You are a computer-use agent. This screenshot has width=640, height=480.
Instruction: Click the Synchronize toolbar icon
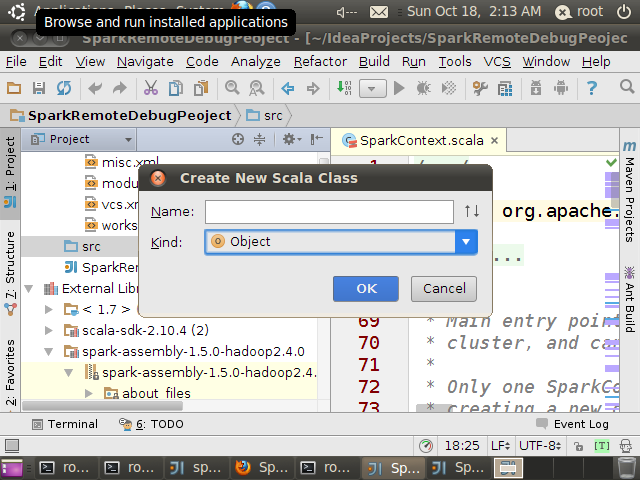[64, 88]
